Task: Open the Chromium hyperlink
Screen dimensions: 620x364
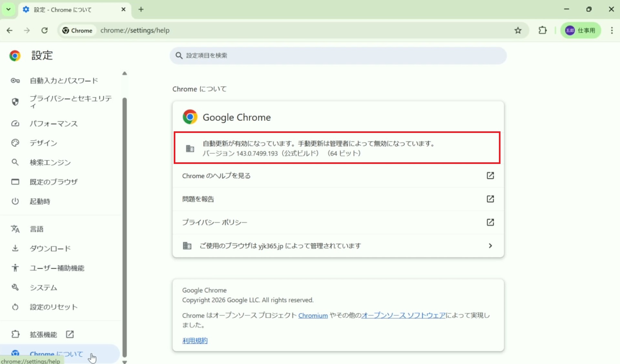Action: [313, 316]
